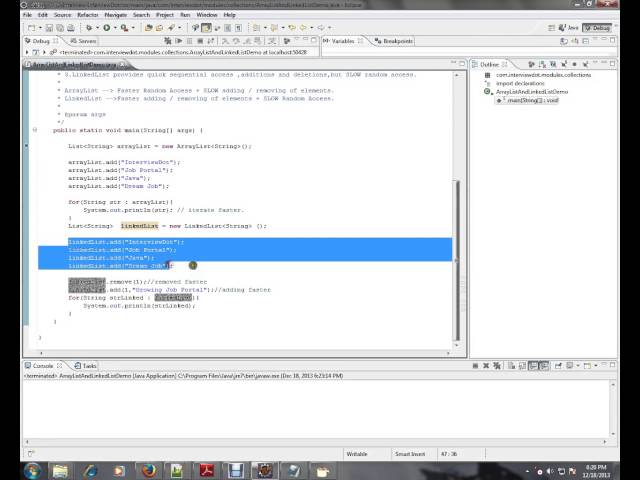Open the Window menu
Image resolution: width=640 pixels, height=480 pixels.
coord(207,15)
